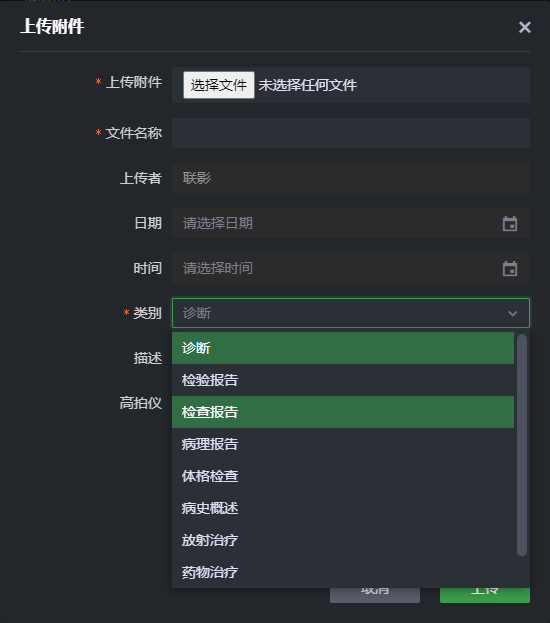Open the calendar icon in 时间 field
The width and height of the screenshot is (550, 623).
click(x=510, y=268)
